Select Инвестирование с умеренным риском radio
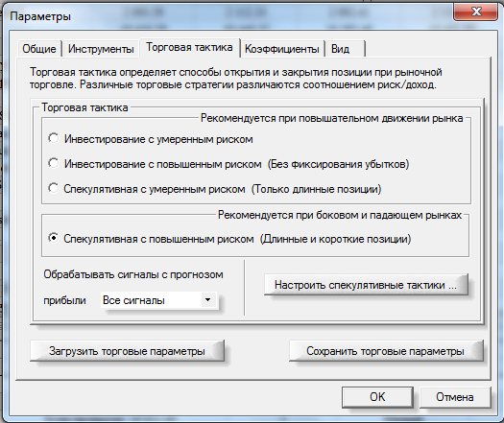This screenshot has width=504, height=423. click(54, 139)
